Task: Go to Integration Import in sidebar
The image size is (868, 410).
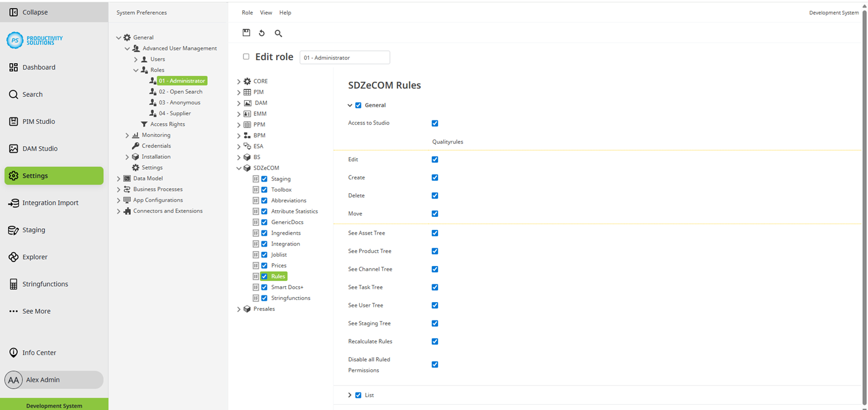Action: click(50, 203)
